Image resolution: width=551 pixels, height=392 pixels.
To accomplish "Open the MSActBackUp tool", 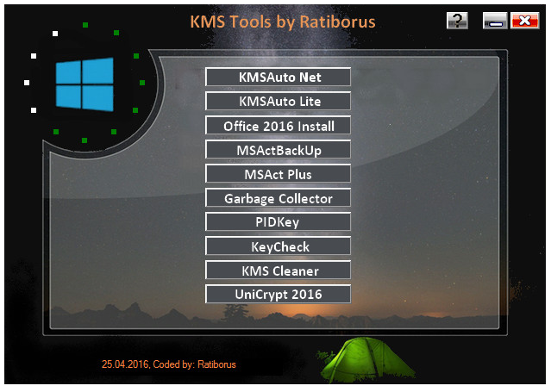I will [278, 150].
